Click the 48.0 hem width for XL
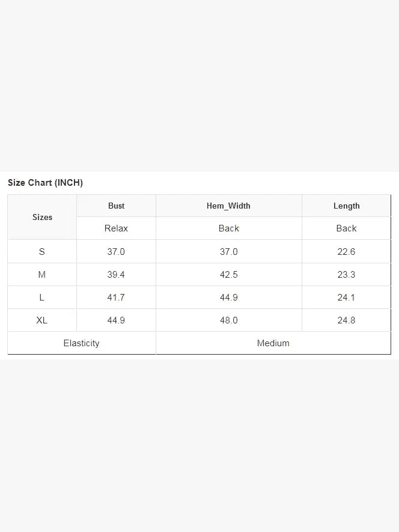This screenshot has width=399, height=532. click(x=229, y=320)
